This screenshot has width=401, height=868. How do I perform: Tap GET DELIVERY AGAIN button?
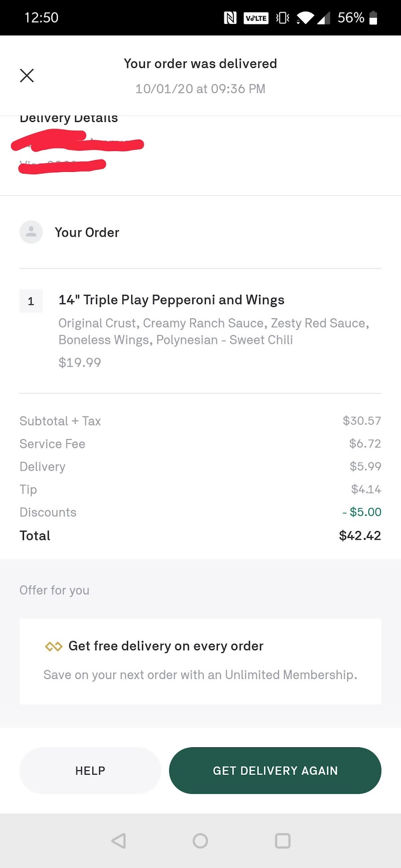(275, 770)
